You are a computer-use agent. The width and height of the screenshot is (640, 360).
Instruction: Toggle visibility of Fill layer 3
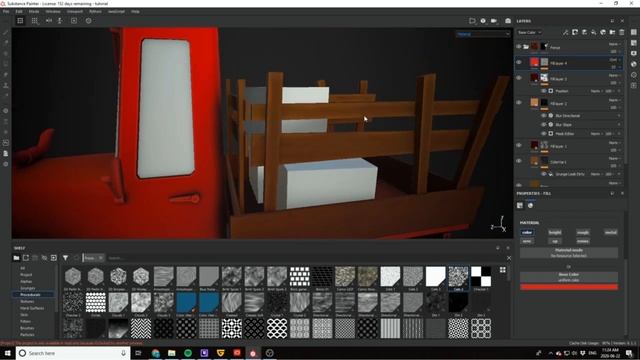(x=519, y=78)
